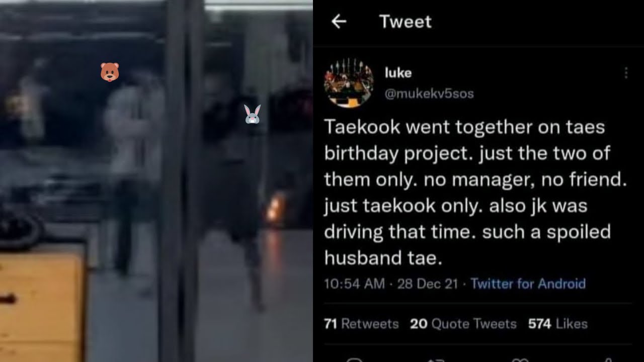Image resolution: width=644 pixels, height=362 pixels.
Task: Tap the share icon below the tweet
Action: pos(608,359)
